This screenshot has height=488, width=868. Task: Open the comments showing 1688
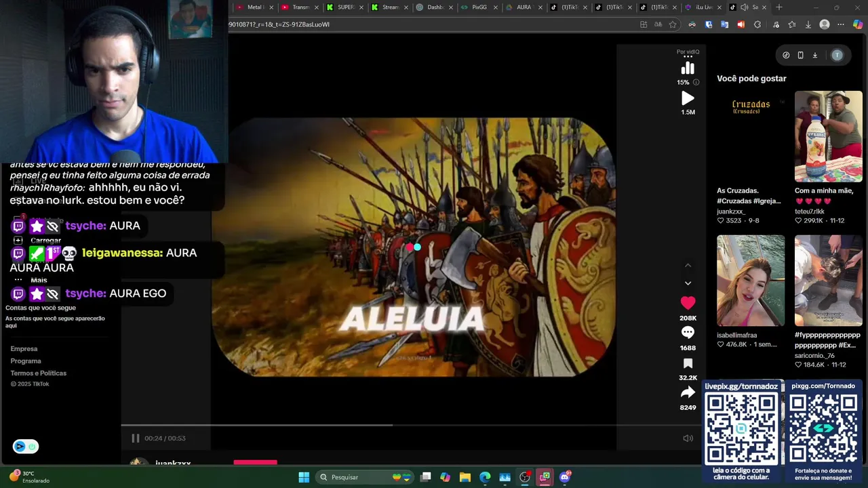point(688,333)
